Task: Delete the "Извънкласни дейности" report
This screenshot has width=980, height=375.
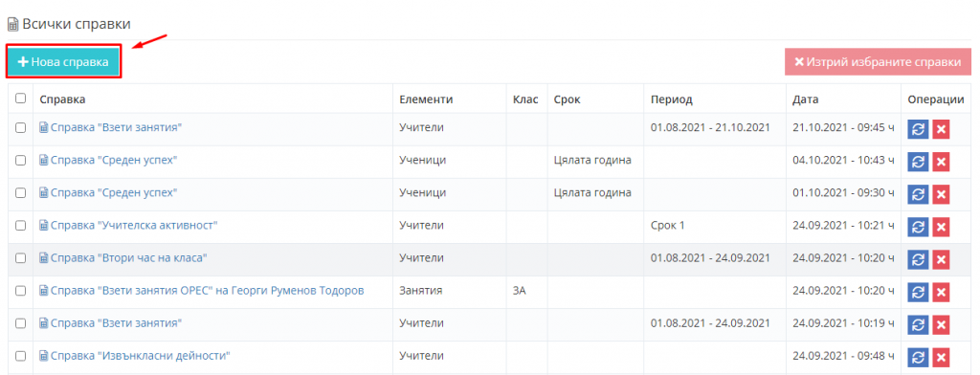Action: tap(941, 357)
